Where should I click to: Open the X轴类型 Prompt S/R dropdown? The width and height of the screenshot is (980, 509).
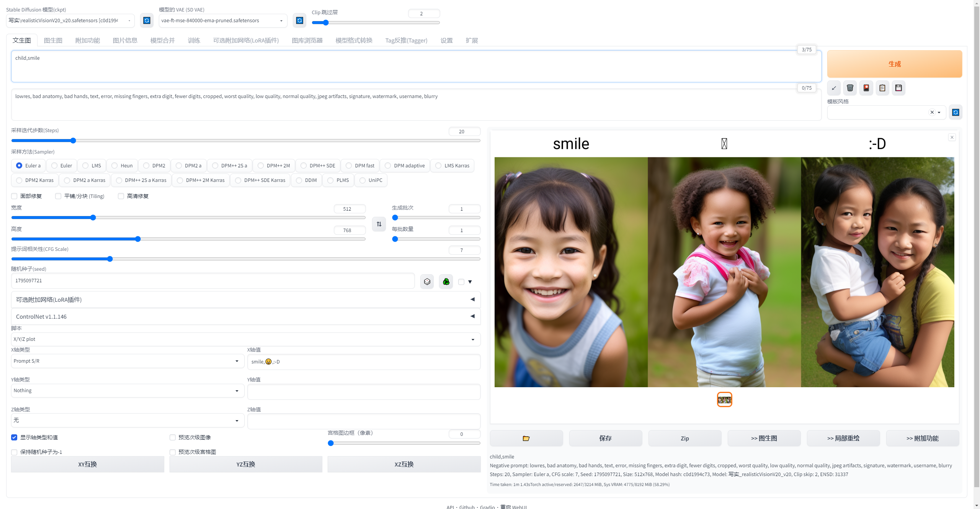pyautogui.click(x=127, y=361)
